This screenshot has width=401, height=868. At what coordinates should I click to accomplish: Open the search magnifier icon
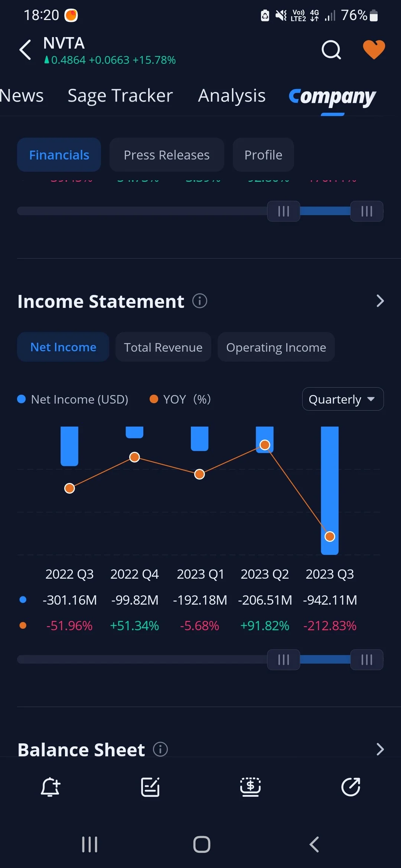(331, 50)
